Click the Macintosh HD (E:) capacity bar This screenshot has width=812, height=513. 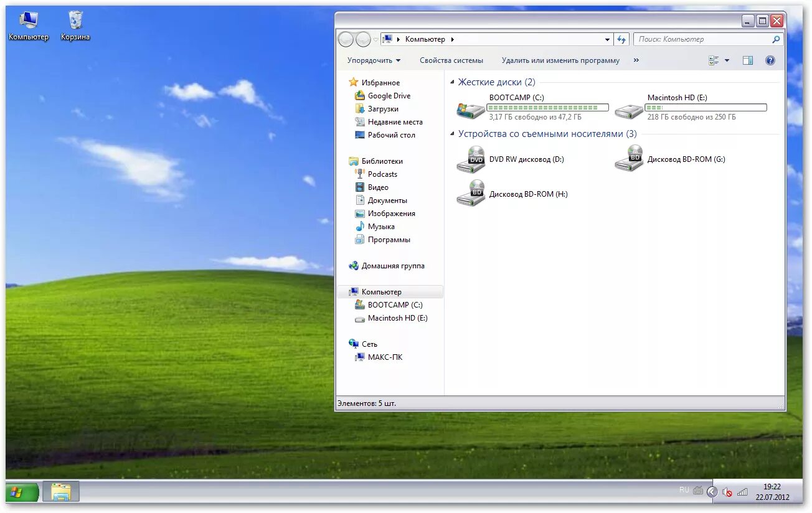[706, 108]
